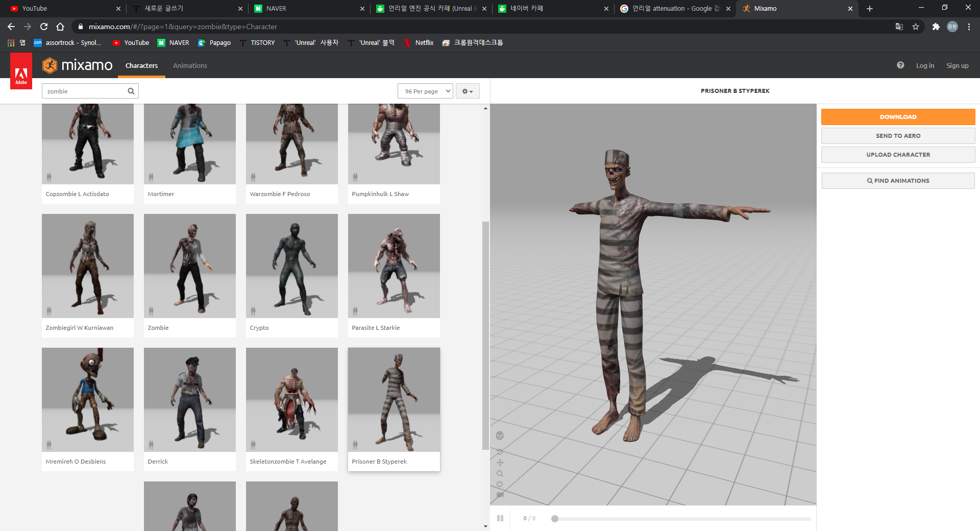This screenshot has height=531, width=980.
Task: Click the power reset icon in viewport
Action: coord(500,484)
